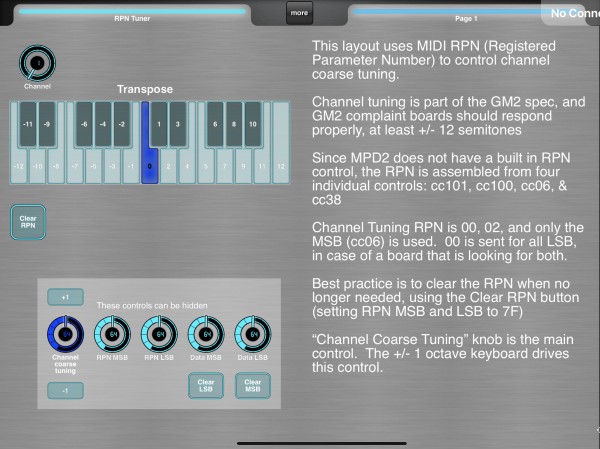Viewport: 600px width, 449px height.
Task: Choose the white key labeled 4
Action: 187,166
